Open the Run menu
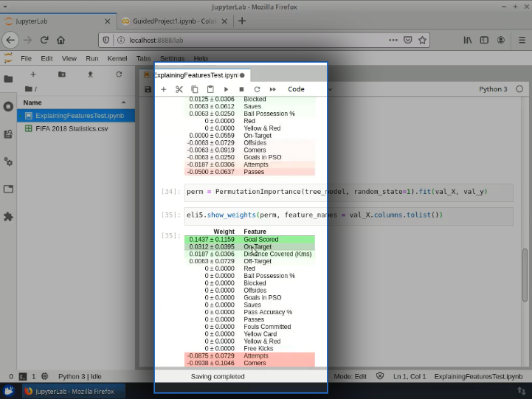 (x=92, y=58)
